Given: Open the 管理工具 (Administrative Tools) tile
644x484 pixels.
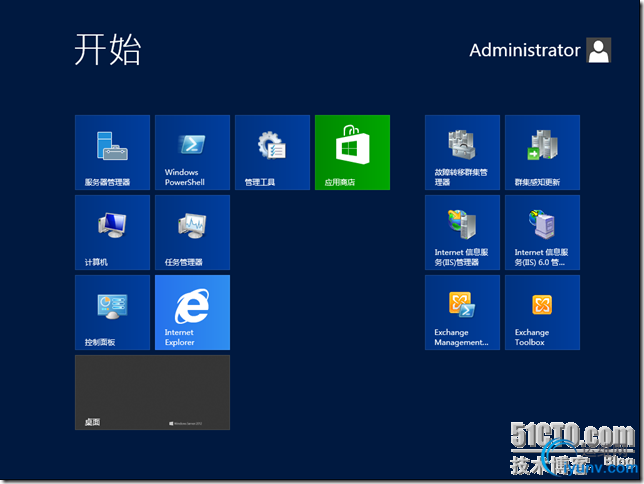Looking at the screenshot, I should (272, 152).
